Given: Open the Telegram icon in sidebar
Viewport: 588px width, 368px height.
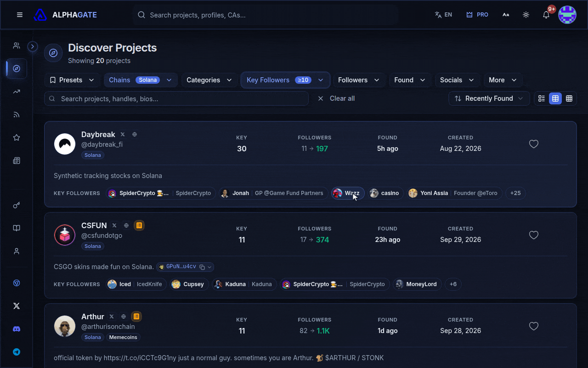Looking at the screenshot, I should click(x=17, y=352).
